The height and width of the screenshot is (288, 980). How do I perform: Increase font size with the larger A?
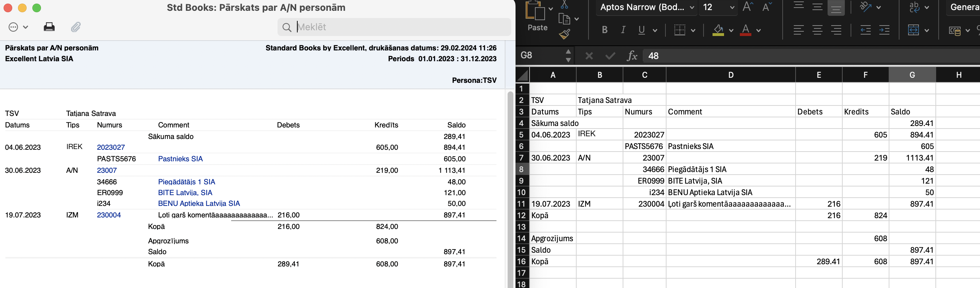[748, 7]
